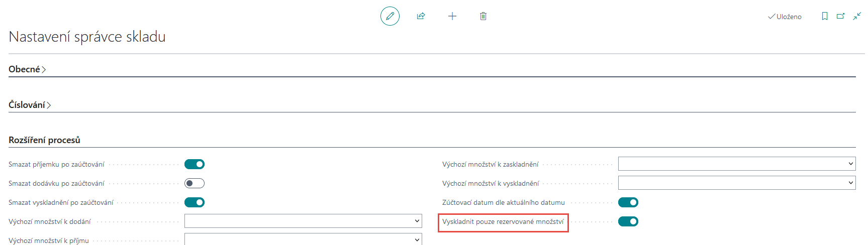The image size is (868, 245).
Task: Open Výchozí množství k vyskladnění dropdown
Action: pos(736,183)
